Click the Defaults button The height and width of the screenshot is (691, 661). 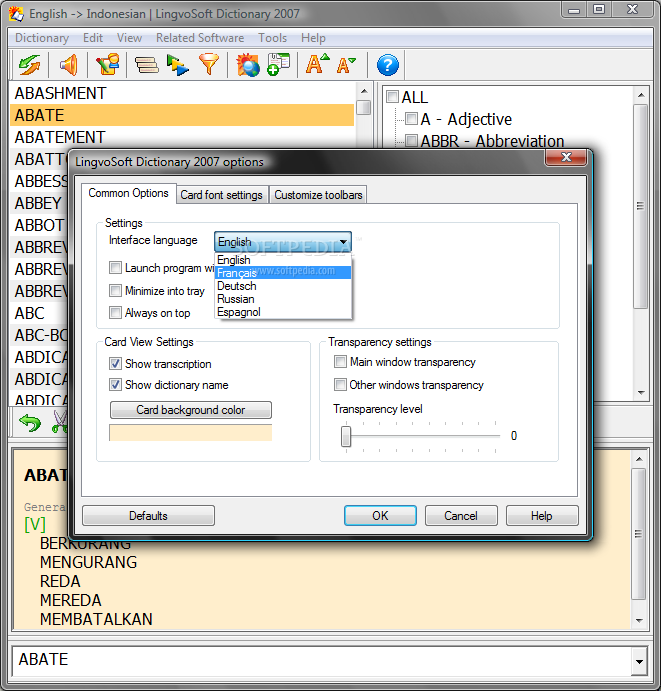(149, 516)
